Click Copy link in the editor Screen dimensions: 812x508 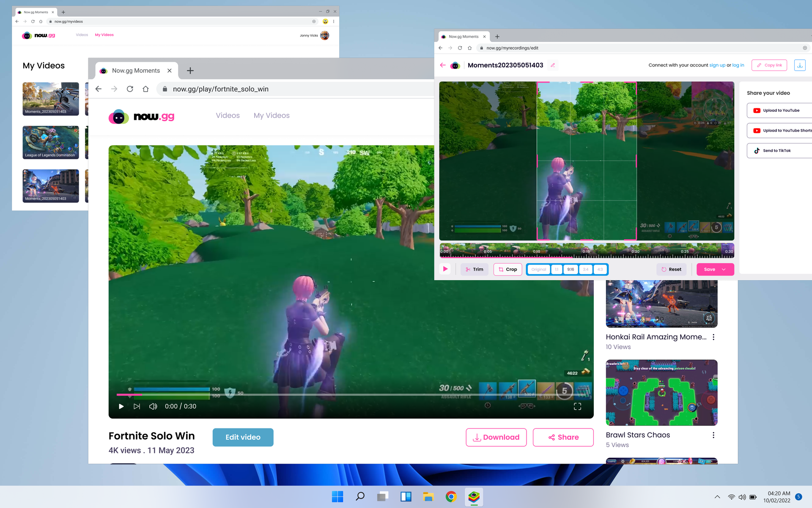(769, 65)
